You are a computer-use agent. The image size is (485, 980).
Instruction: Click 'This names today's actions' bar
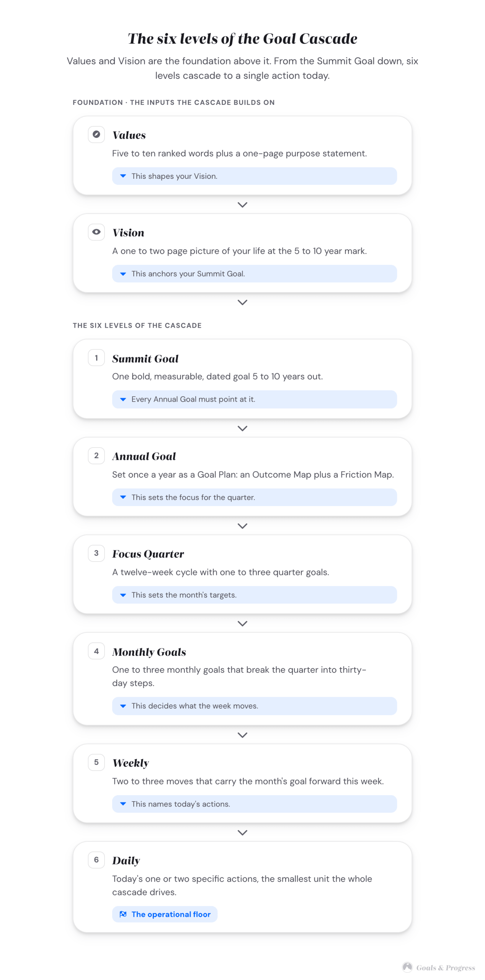point(254,804)
